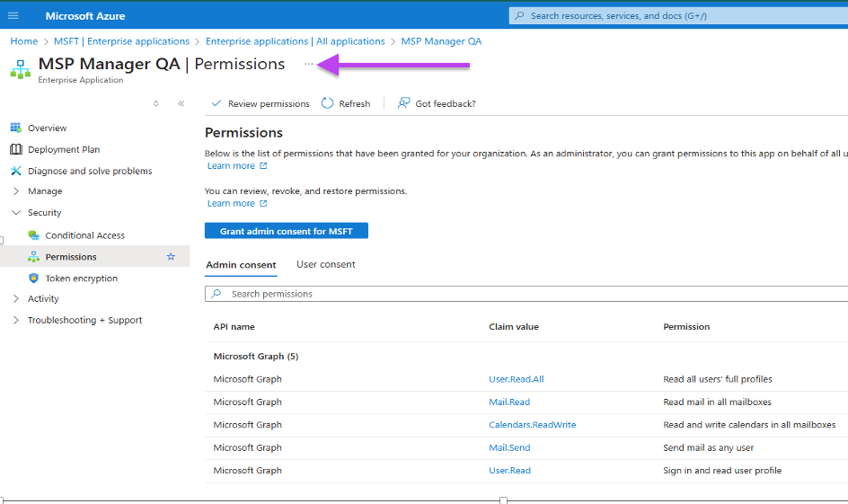Click Grant admin consent for MSFT
Screen dimensions: 848x504
coord(286,231)
